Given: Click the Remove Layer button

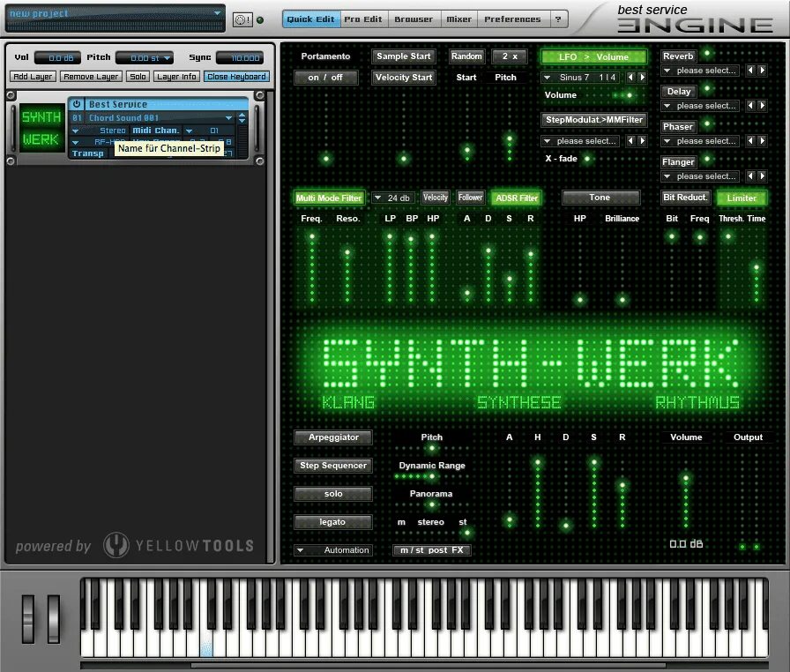Looking at the screenshot, I should 91,77.
